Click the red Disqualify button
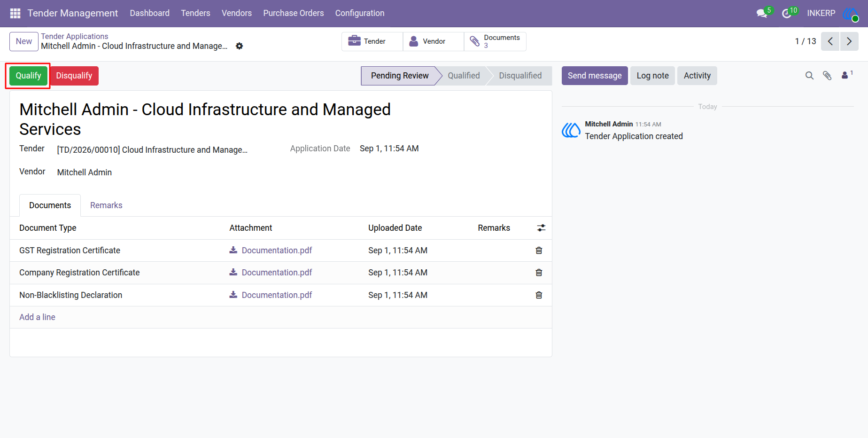The height and width of the screenshot is (438, 868). (74, 76)
